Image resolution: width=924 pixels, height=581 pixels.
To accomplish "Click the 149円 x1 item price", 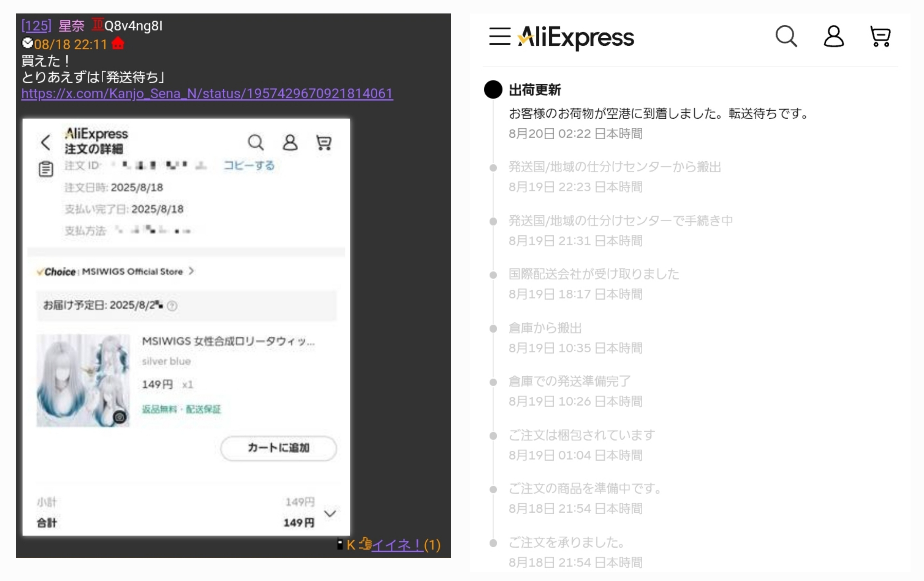I will [x=167, y=384].
